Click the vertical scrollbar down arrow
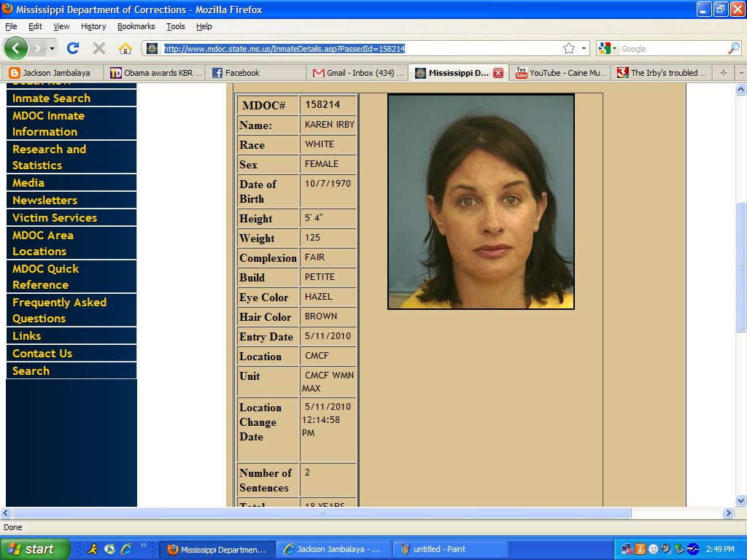 tap(741, 501)
